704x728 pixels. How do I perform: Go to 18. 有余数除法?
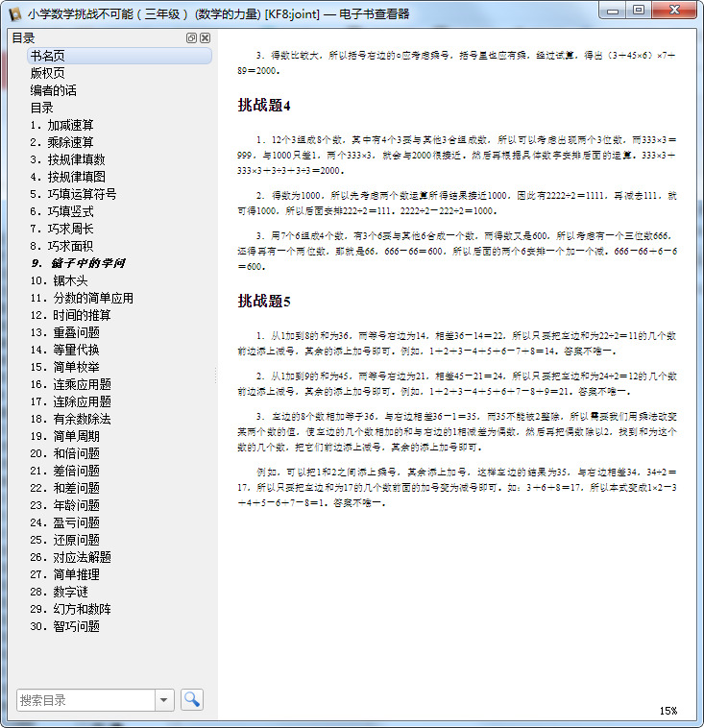coord(70,419)
